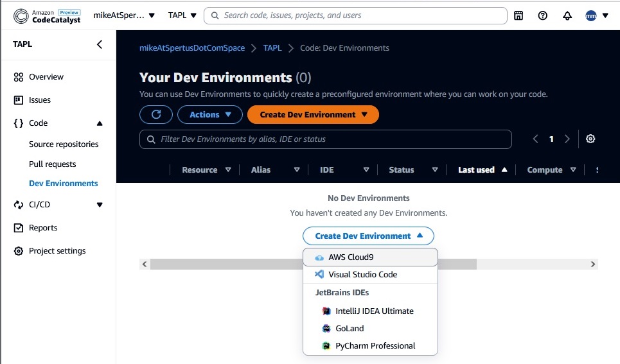Sort by IDE column
Viewport: 620px width, 364px height.
click(344, 170)
